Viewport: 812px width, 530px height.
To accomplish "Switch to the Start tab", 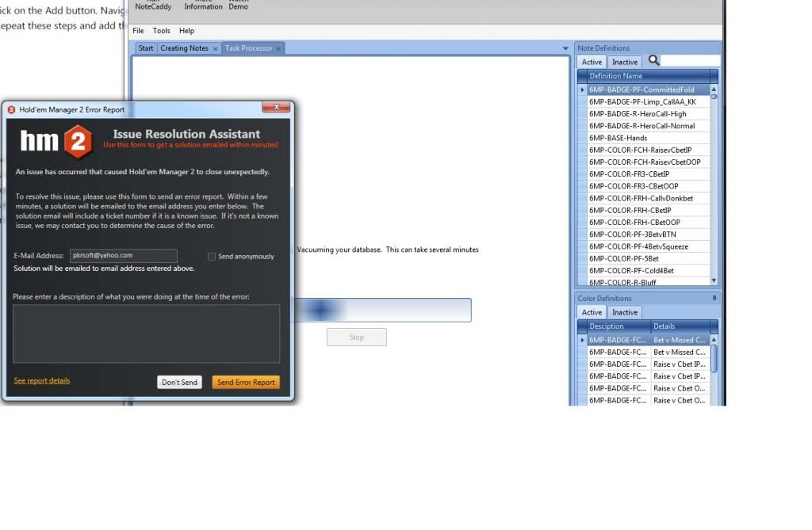I will point(146,48).
